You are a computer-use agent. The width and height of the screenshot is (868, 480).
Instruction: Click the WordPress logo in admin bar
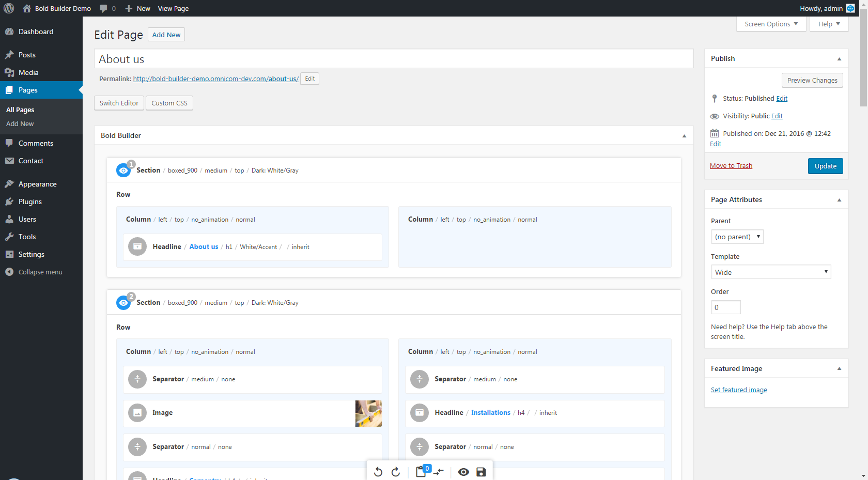(x=9, y=8)
